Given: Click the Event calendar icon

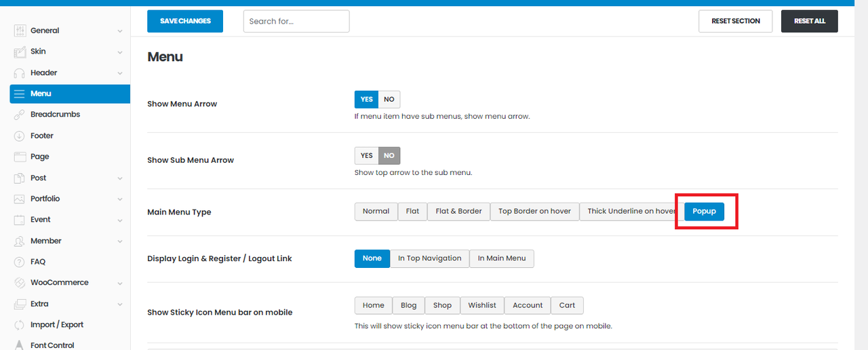Looking at the screenshot, I should pos(19,220).
